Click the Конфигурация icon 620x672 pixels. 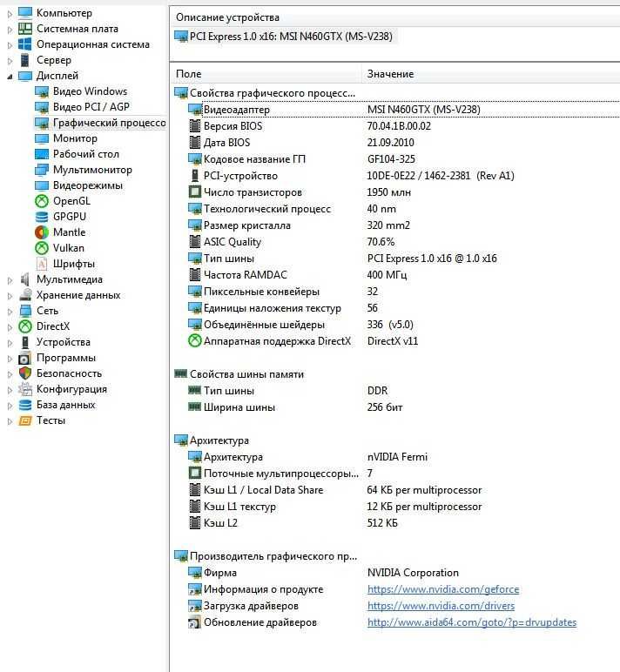[x=25, y=389]
